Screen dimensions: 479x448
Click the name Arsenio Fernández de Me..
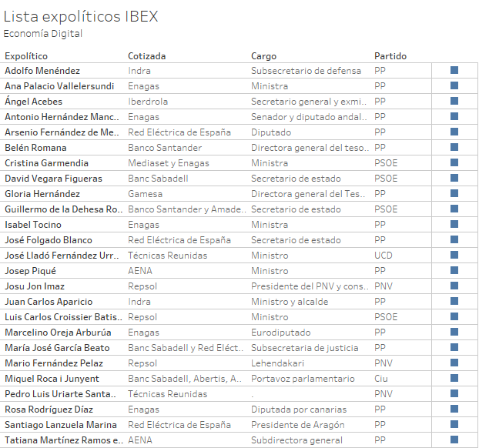pos(62,132)
